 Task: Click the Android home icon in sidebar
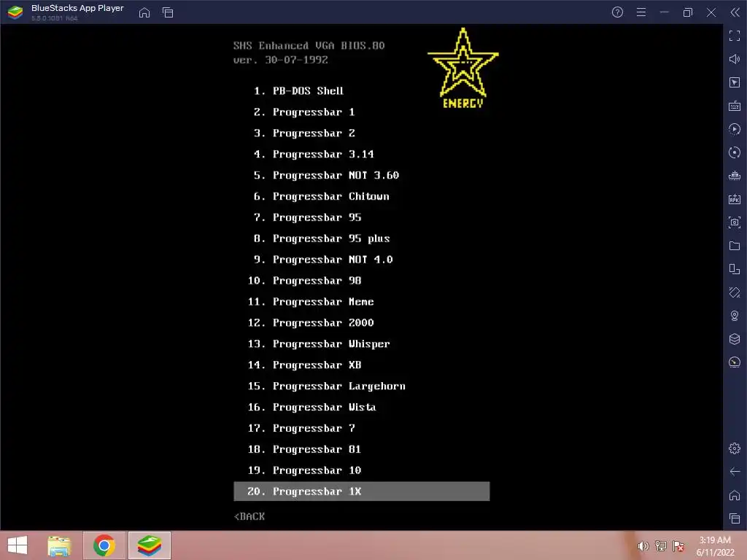(735, 495)
